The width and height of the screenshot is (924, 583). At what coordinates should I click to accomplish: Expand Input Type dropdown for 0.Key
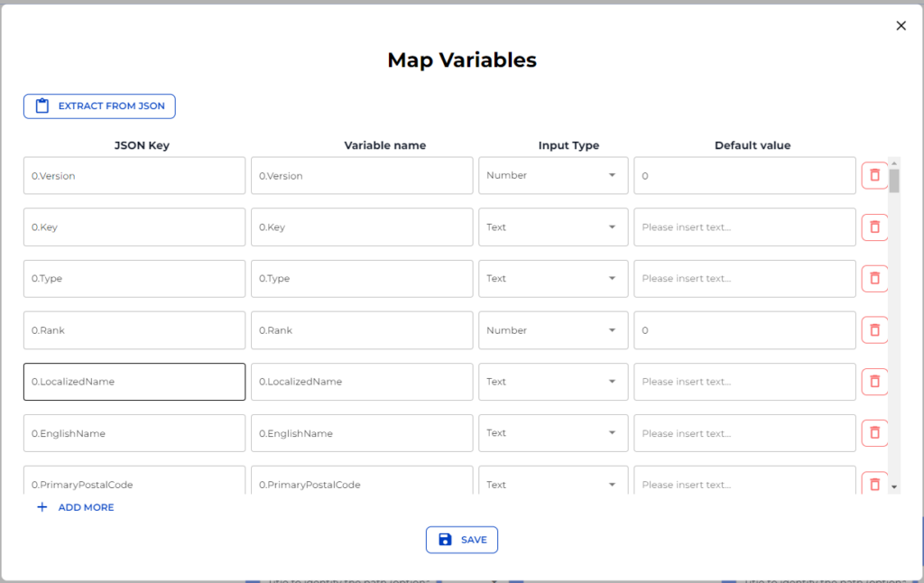(552, 227)
